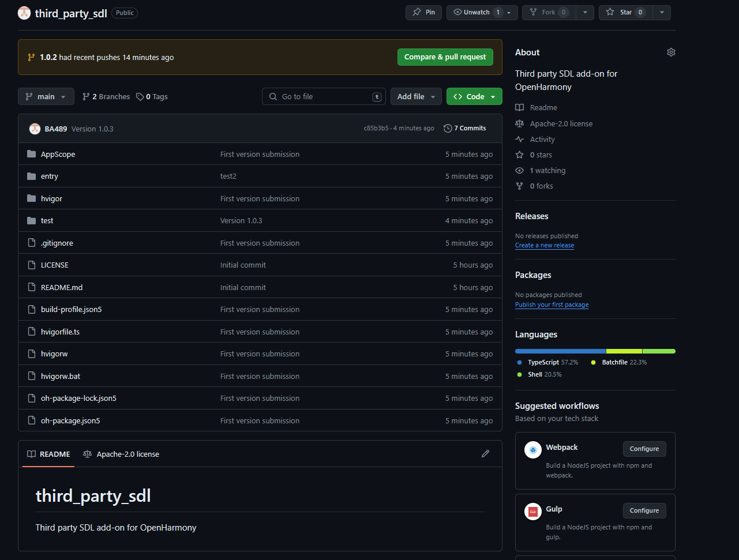Screen dimensions: 739x560
Task: Open the main branch selector dropdown
Action: click(46, 96)
